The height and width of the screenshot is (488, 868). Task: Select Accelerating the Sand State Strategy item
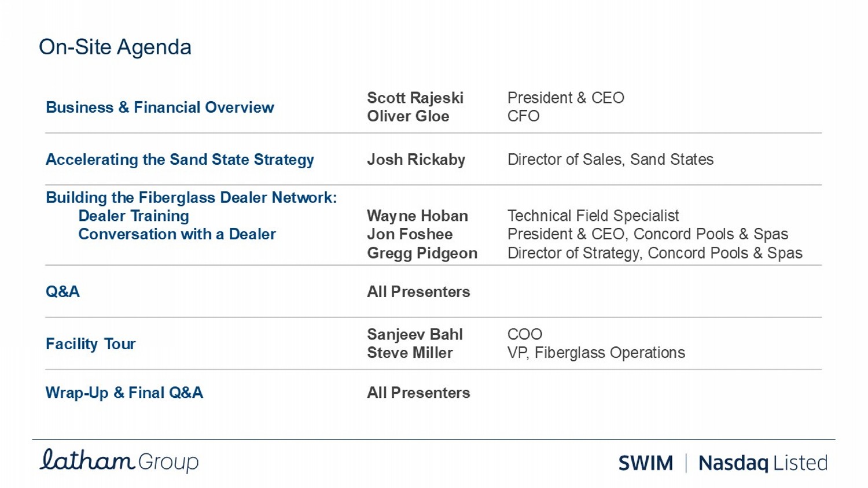(x=179, y=160)
